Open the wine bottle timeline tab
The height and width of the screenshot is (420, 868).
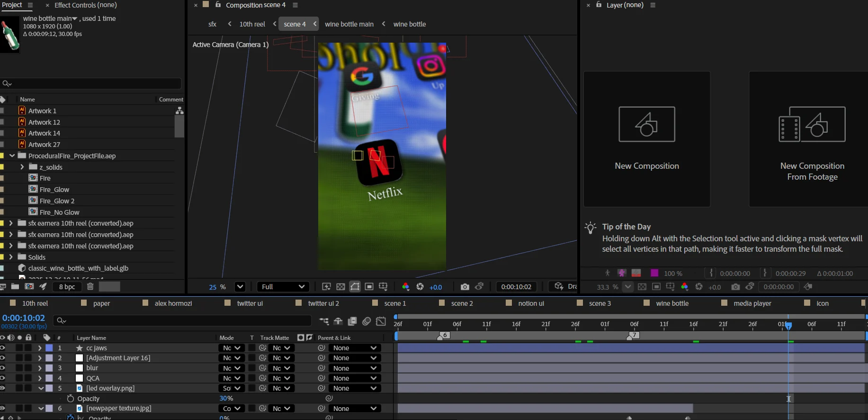672,303
